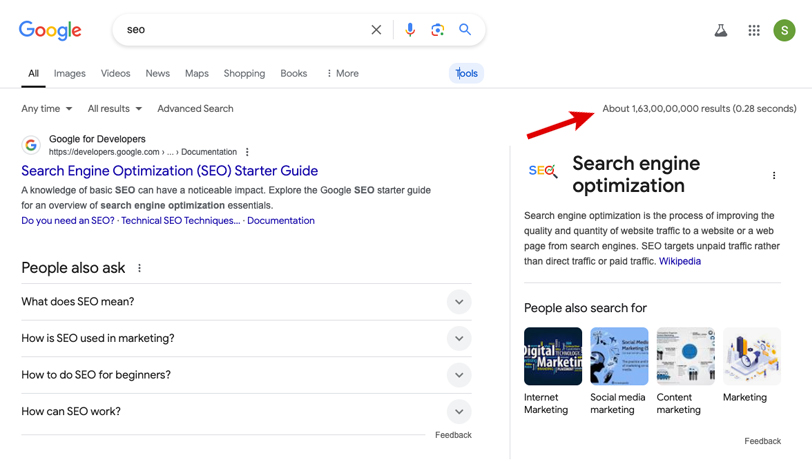Image resolution: width=812 pixels, height=465 pixels.
Task: Switch to the Images tab
Action: point(69,74)
